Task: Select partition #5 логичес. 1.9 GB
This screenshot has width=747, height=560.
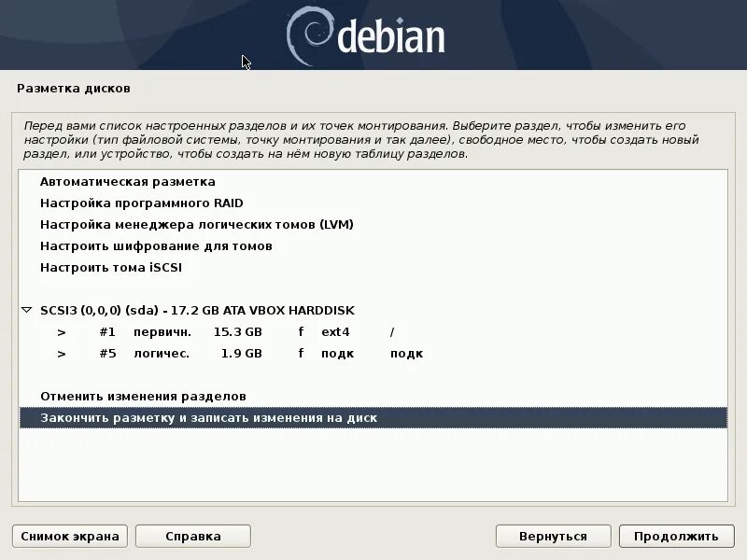Action: [x=373, y=354]
